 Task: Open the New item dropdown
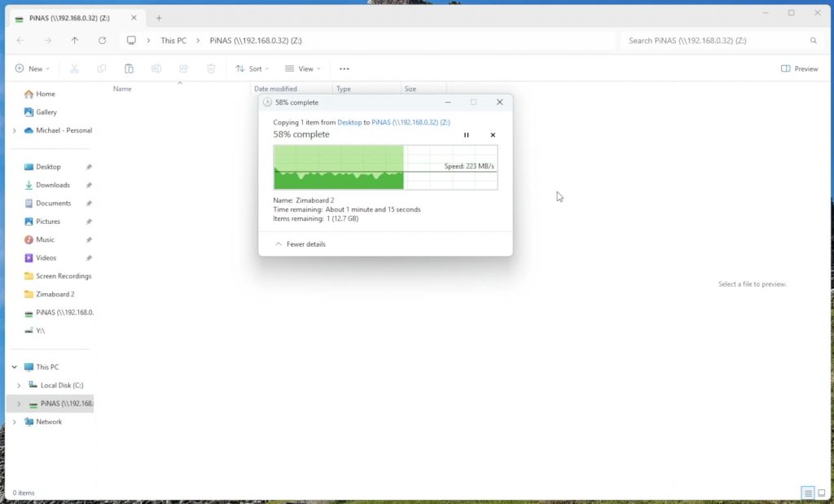point(33,69)
